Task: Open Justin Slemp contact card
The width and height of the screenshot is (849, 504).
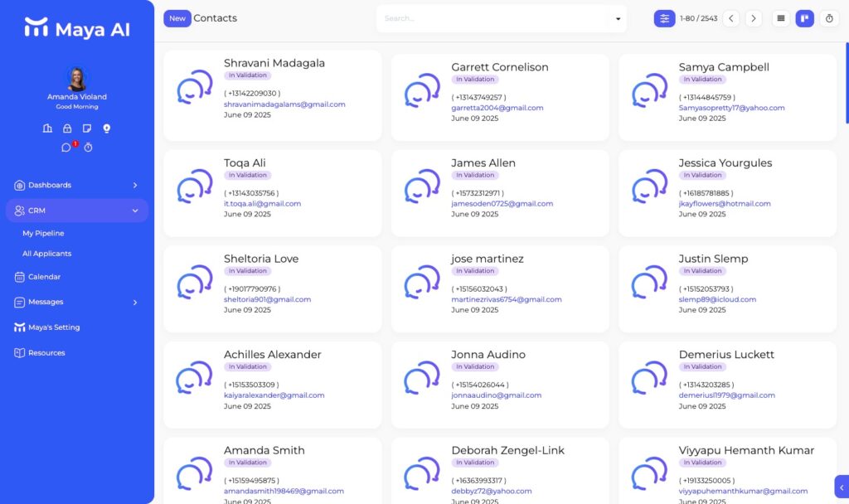Action: 727,289
